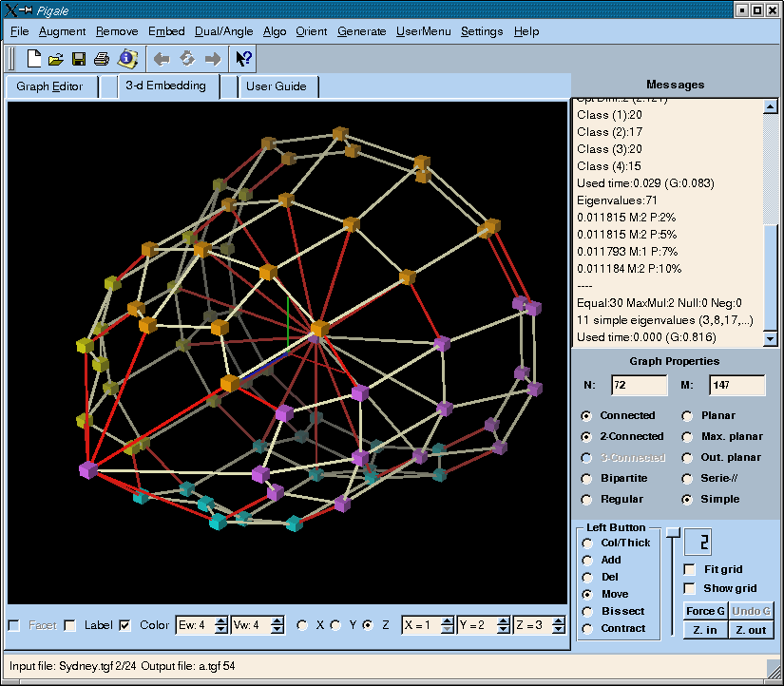Switch to the Graph Editor tab
The image size is (784, 686).
pos(49,86)
